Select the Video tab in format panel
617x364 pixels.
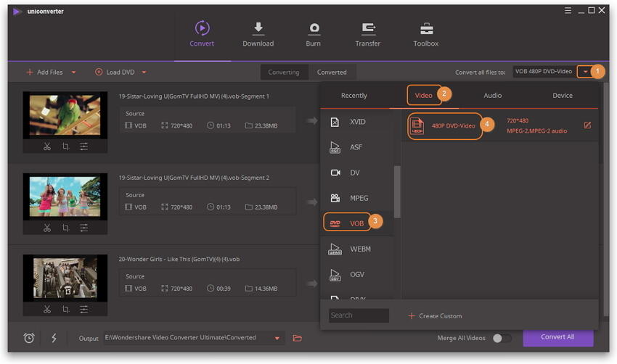click(423, 96)
